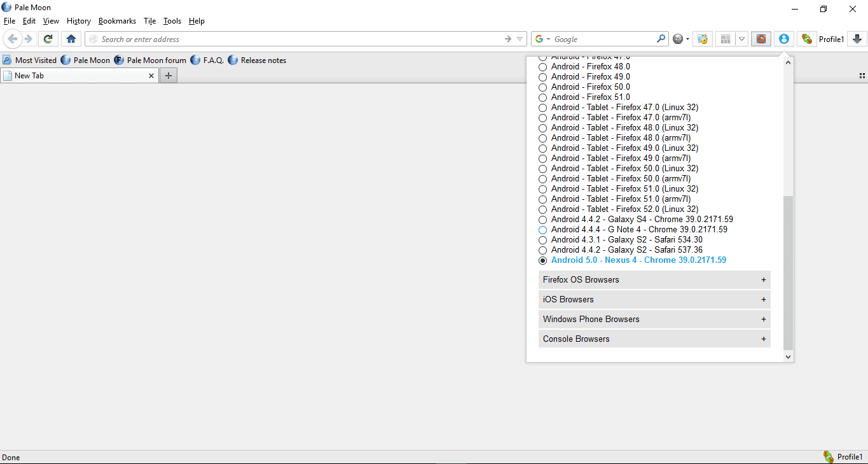Go to the Home page
This screenshot has height=464, width=868.
point(71,39)
